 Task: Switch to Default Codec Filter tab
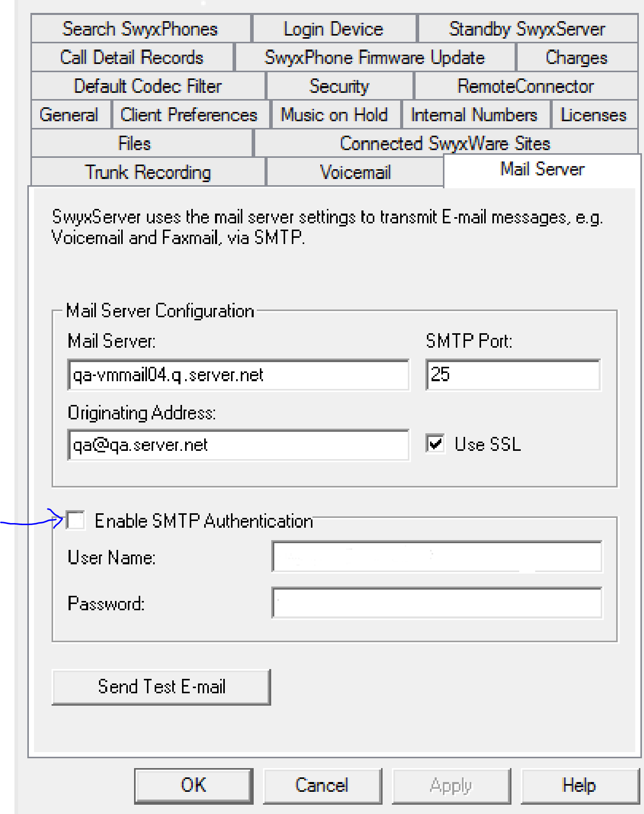pyautogui.click(x=148, y=86)
